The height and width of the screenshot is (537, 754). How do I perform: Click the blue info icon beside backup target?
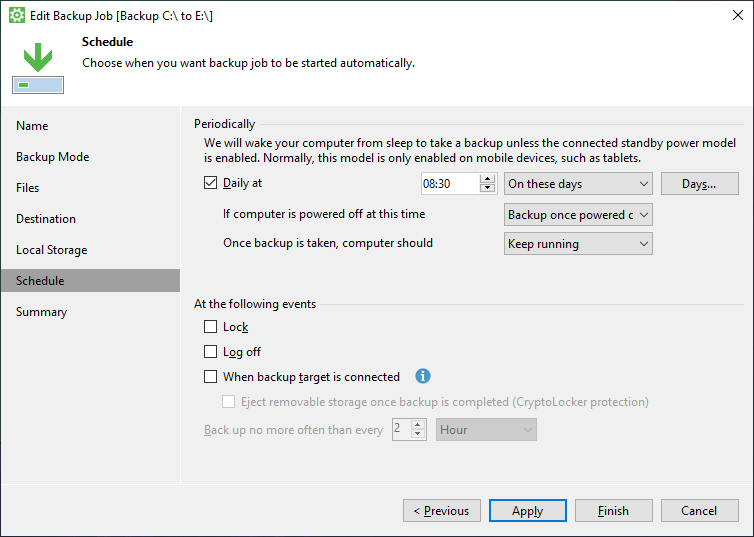(x=423, y=376)
